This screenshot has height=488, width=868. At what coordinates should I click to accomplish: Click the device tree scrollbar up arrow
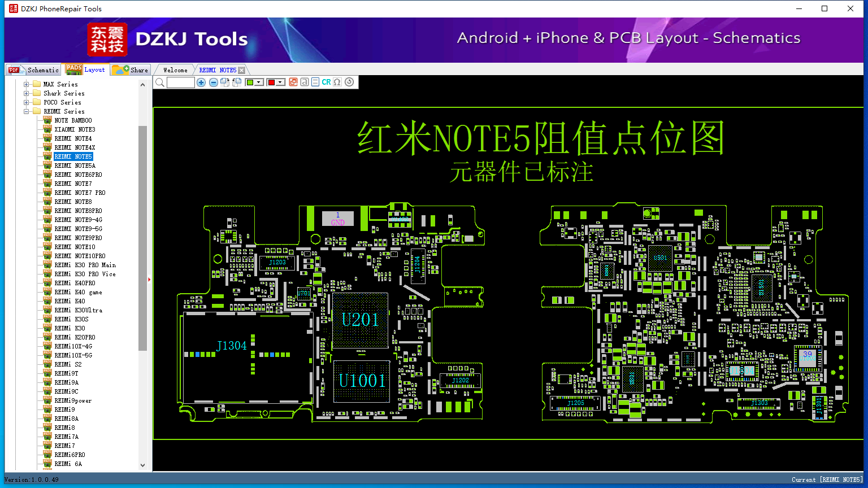point(142,84)
